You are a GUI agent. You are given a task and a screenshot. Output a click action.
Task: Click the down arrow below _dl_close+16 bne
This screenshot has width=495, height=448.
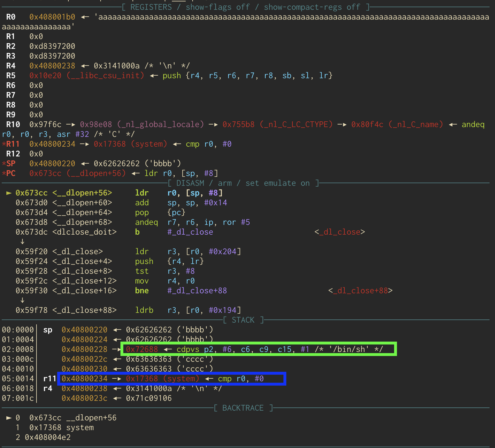pyautogui.click(x=22, y=300)
